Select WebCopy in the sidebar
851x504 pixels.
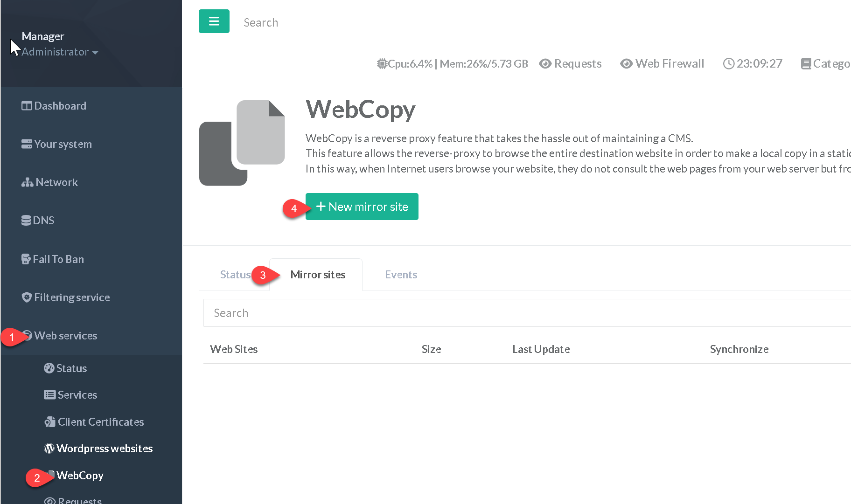pyautogui.click(x=80, y=476)
